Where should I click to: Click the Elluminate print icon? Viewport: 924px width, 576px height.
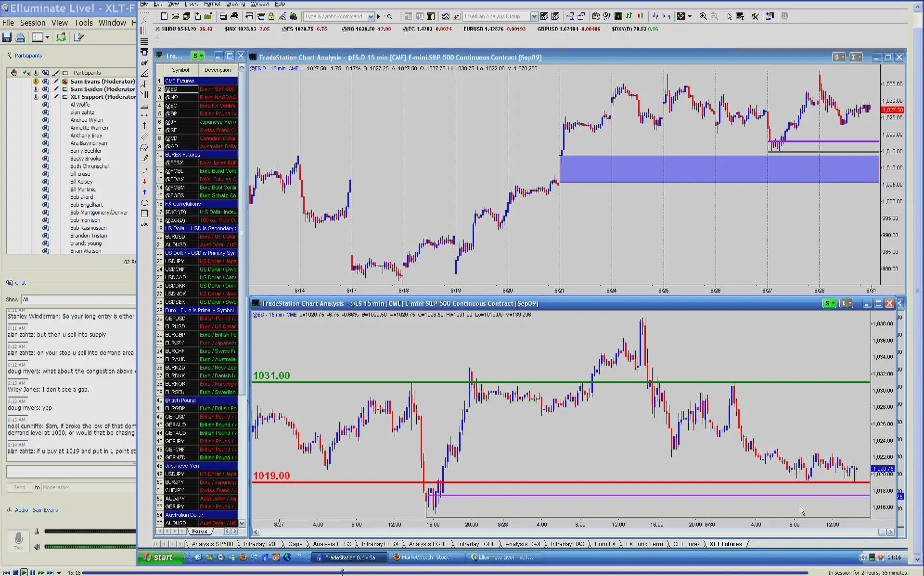[20, 38]
